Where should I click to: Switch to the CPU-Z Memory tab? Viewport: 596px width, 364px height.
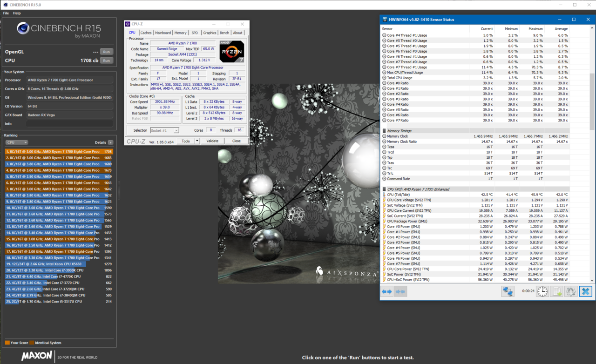point(180,33)
